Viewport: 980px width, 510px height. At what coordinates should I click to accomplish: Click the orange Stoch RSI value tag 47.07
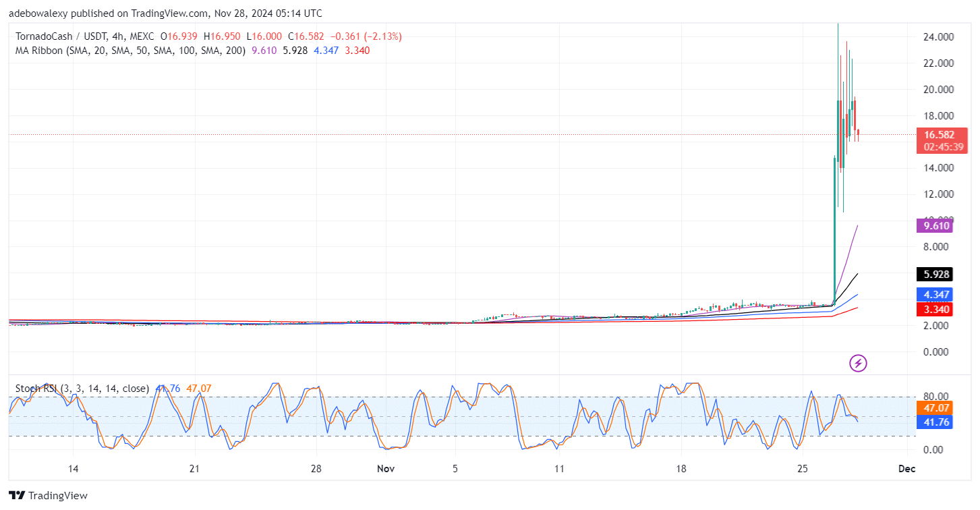[x=934, y=408]
